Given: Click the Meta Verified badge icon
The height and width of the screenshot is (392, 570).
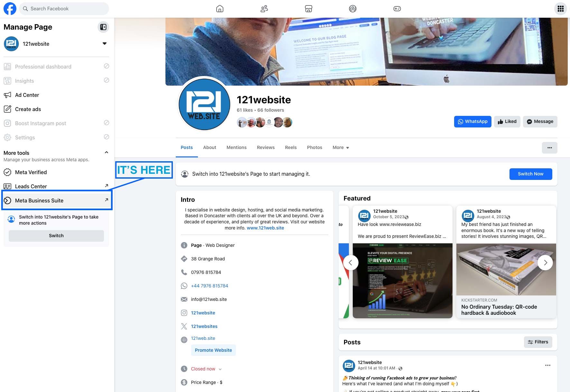Looking at the screenshot, I should 7,172.
